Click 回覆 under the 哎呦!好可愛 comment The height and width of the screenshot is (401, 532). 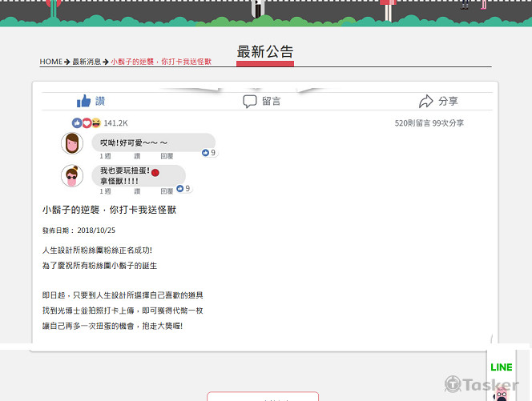click(x=167, y=156)
